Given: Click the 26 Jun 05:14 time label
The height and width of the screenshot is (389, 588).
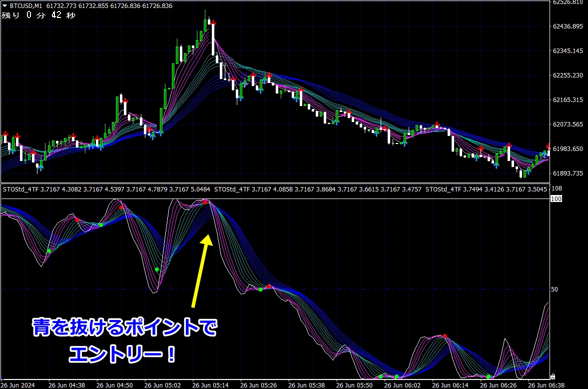Looking at the screenshot, I should click(x=210, y=385).
